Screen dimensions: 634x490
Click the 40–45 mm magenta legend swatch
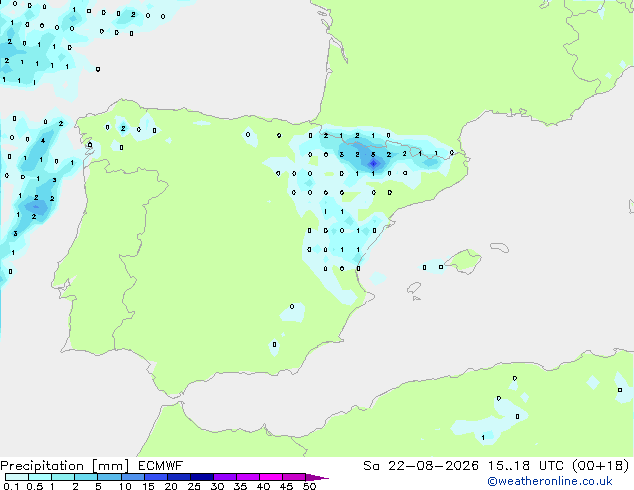[271, 477]
